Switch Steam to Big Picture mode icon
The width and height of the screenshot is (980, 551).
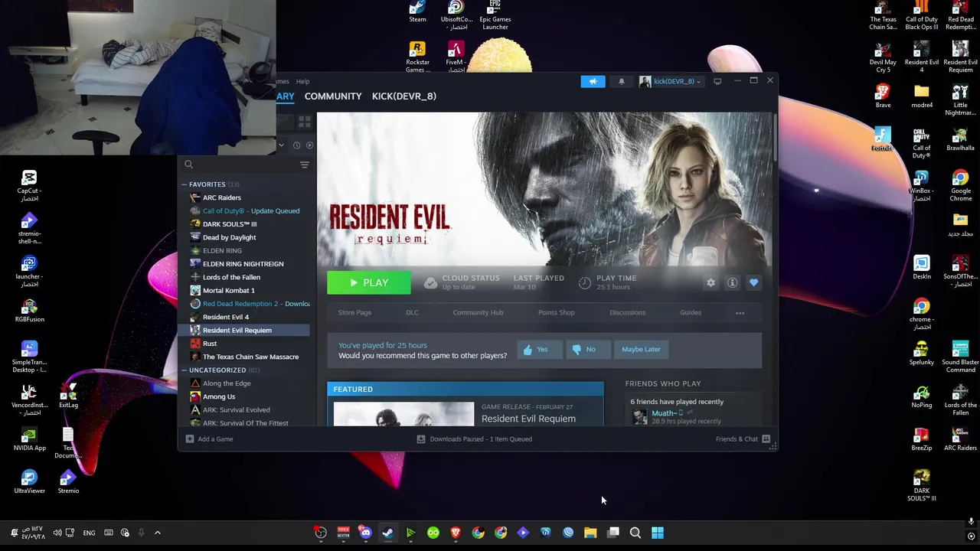pos(717,81)
